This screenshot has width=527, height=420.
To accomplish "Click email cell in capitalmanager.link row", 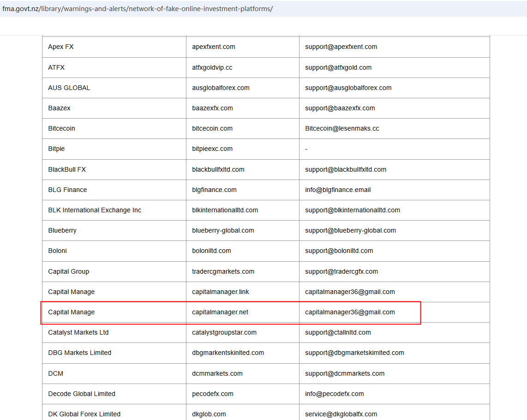I will [x=394, y=292].
